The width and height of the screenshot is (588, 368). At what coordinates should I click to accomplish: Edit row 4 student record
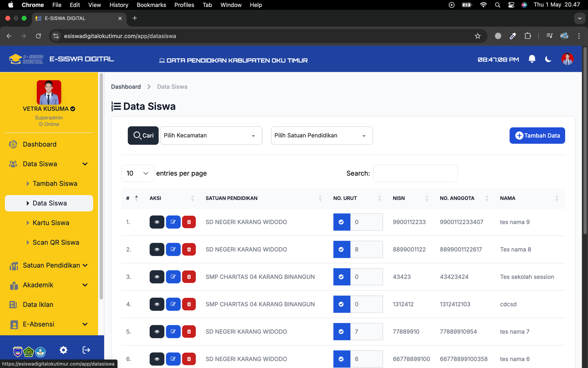pyautogui.click(x=173, y=304)
